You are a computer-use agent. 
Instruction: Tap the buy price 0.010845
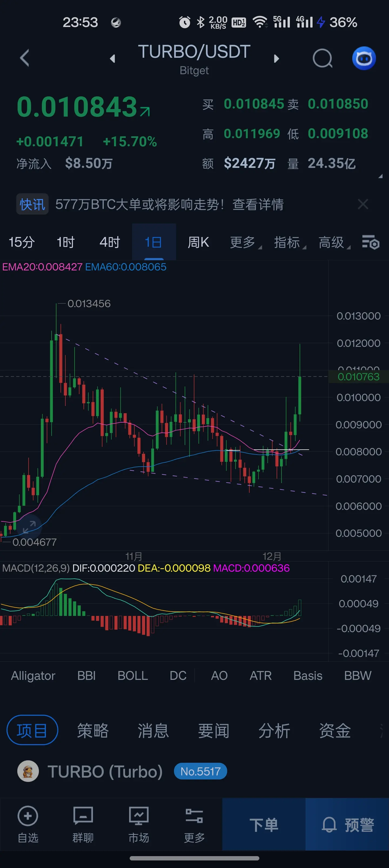click(254, 104)
